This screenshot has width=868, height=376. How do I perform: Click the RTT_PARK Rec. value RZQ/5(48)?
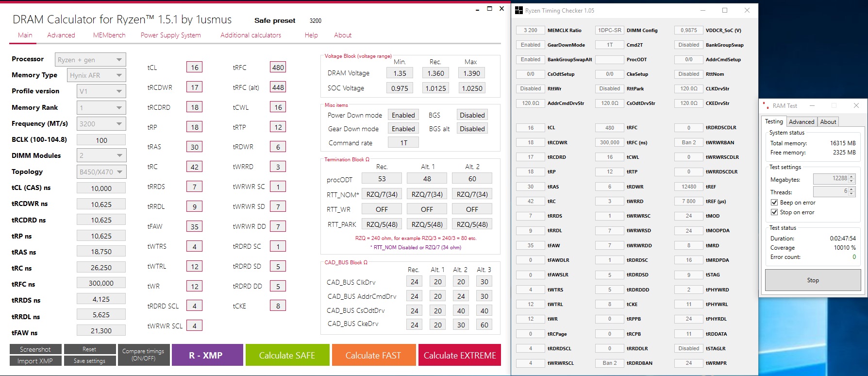[382, 224]
